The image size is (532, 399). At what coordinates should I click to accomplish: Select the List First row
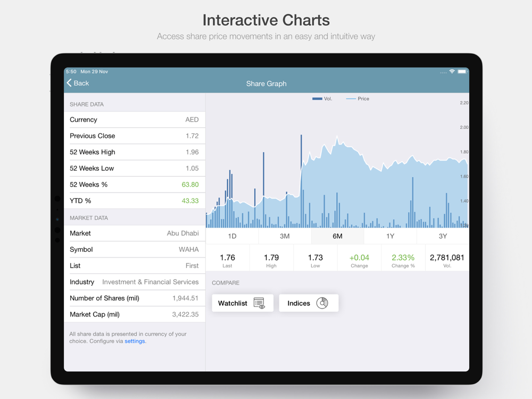(x=135, y=265)
